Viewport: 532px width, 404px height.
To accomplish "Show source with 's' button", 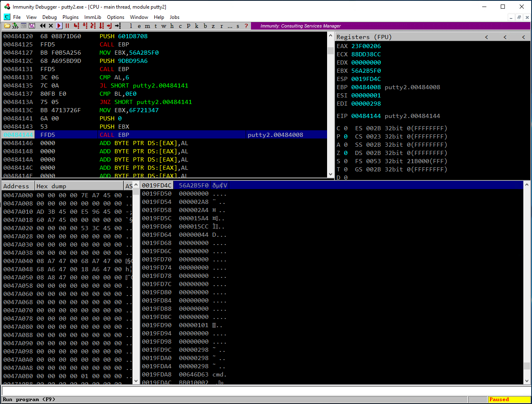I will pyautogui.click(x=238, y=26).
